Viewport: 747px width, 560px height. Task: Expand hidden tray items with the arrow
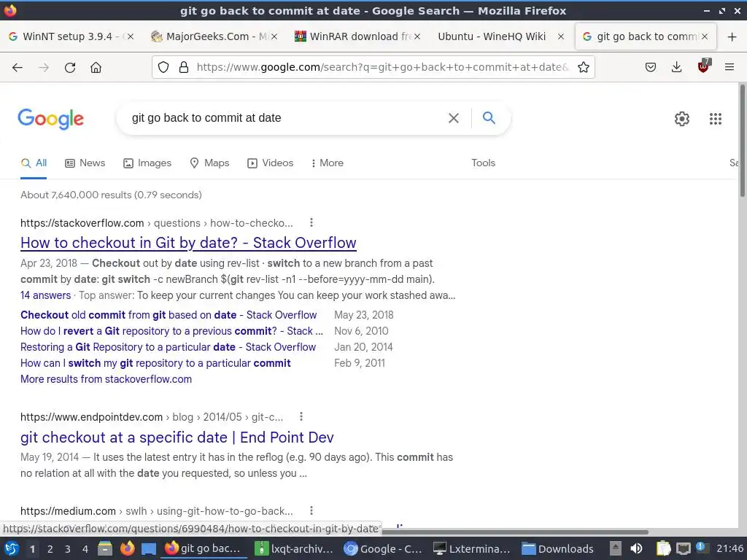point(616,548)
